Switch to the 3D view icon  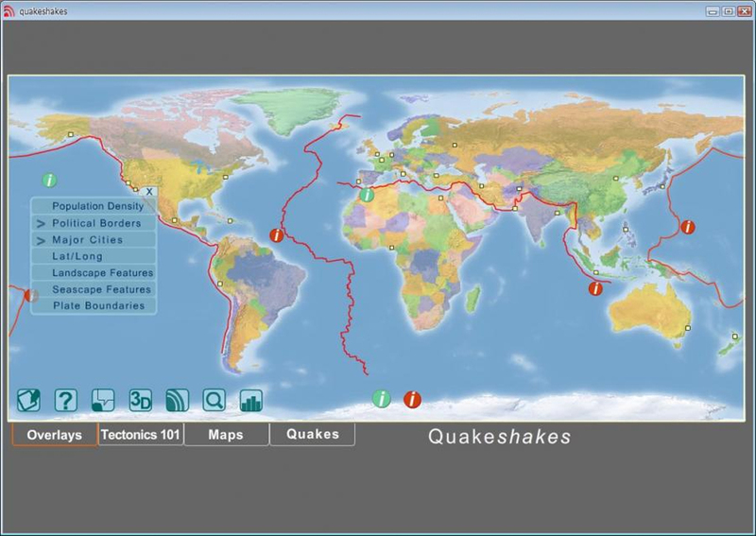(x=140, y=400)
